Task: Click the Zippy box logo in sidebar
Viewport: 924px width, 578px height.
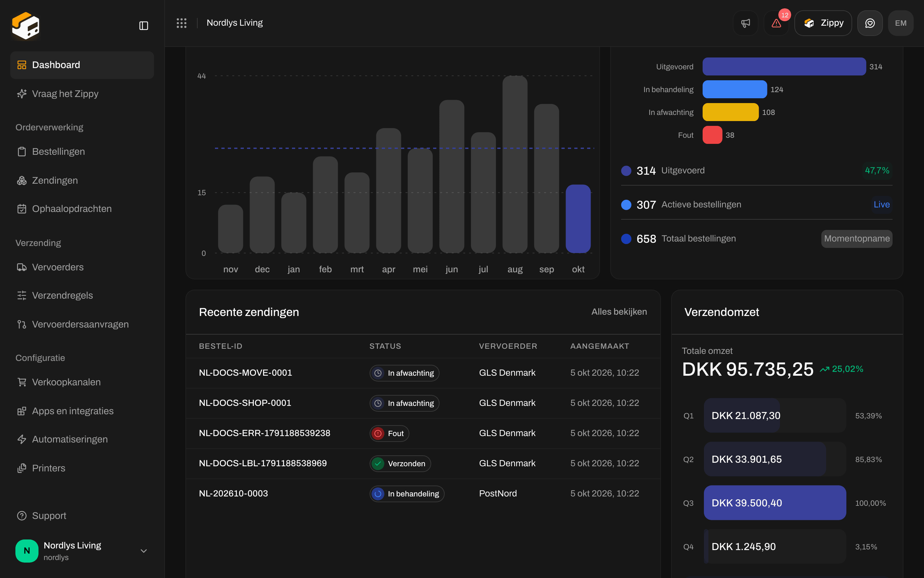Action: tap(26, 26)
